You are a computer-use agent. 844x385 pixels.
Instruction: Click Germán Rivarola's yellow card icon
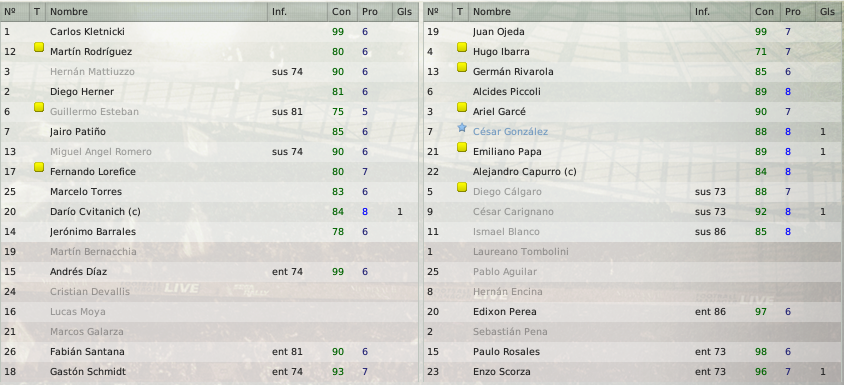coord(462,67)
